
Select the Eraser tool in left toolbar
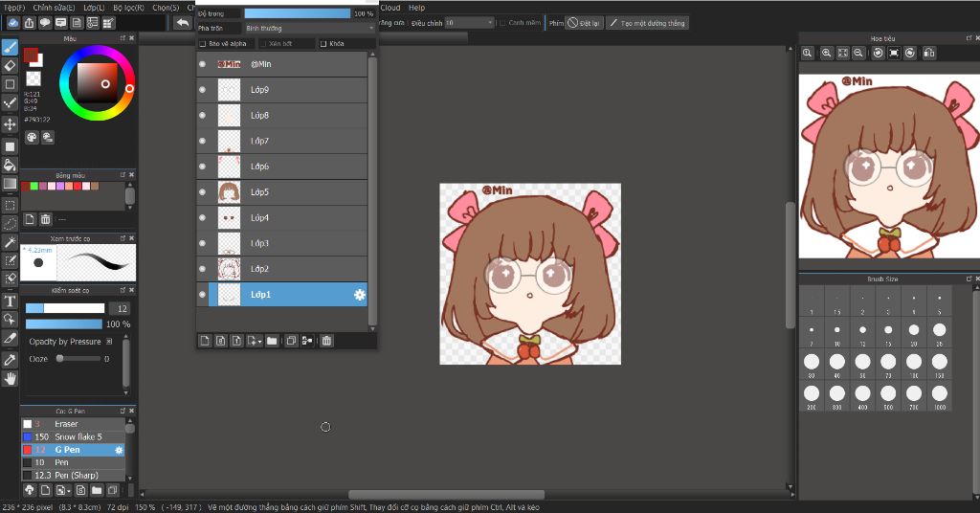(x=10, y=65)
